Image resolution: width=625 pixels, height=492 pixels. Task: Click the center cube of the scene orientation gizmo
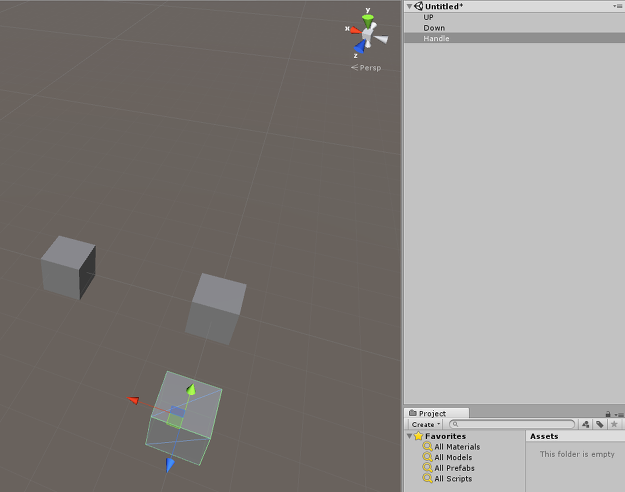coord(367,35)
